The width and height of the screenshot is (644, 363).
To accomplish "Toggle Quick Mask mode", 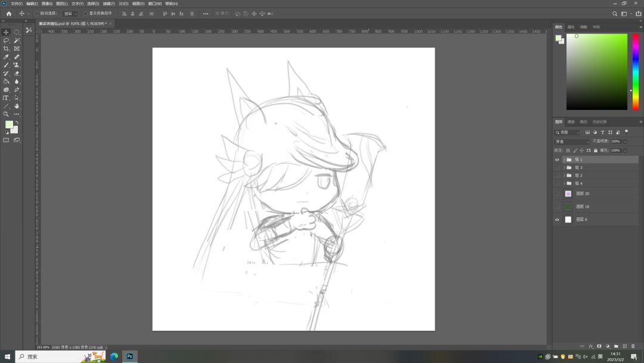I will (6, 140).
